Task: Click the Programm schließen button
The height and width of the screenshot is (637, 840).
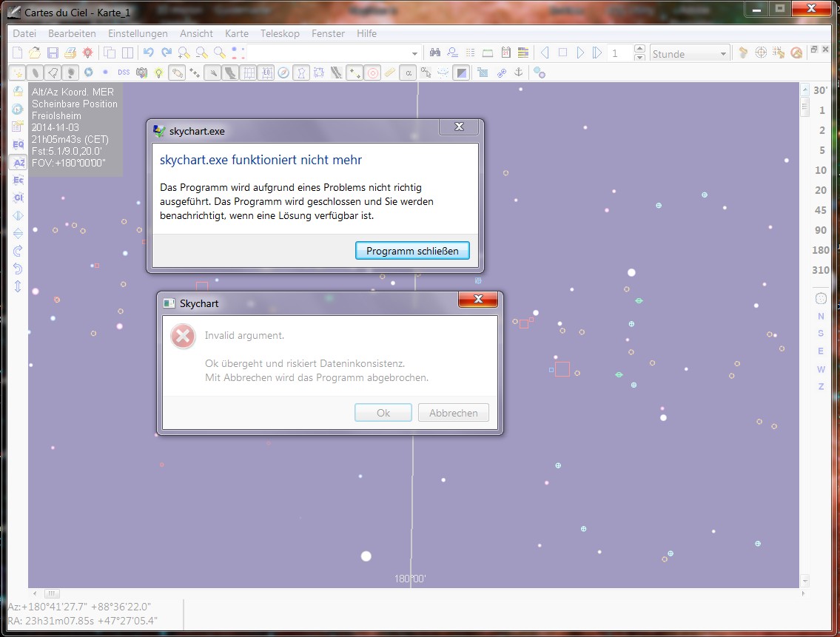Action: [x=412, y=251]
